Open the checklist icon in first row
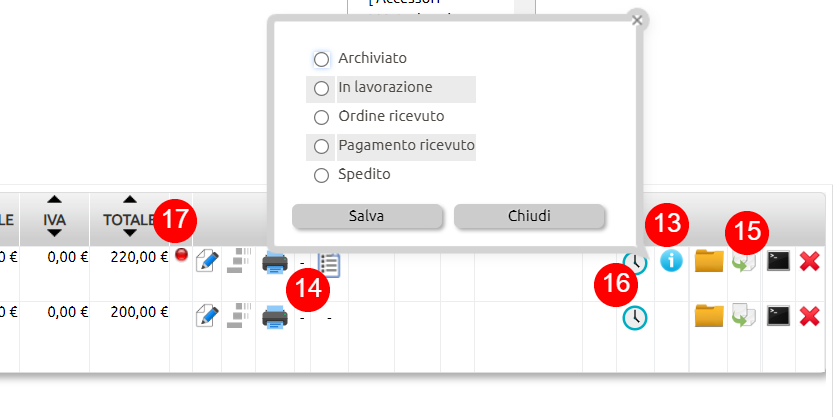 329,265
